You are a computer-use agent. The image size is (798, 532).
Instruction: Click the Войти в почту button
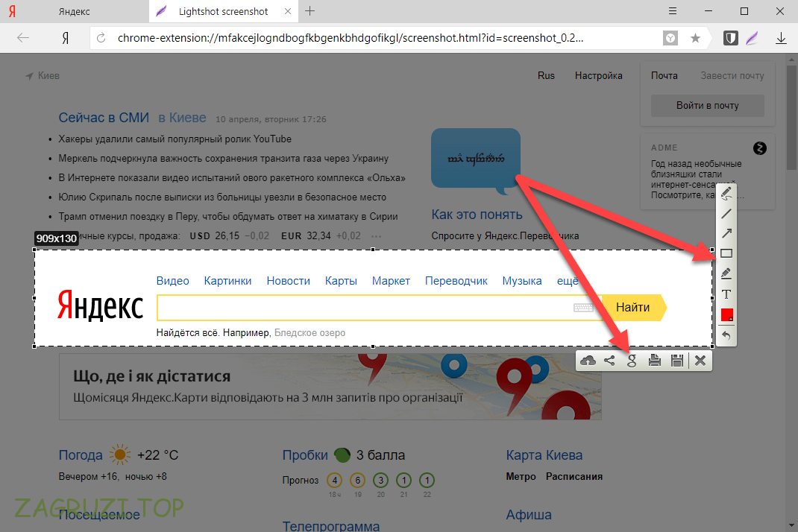(x=708, y=105)
